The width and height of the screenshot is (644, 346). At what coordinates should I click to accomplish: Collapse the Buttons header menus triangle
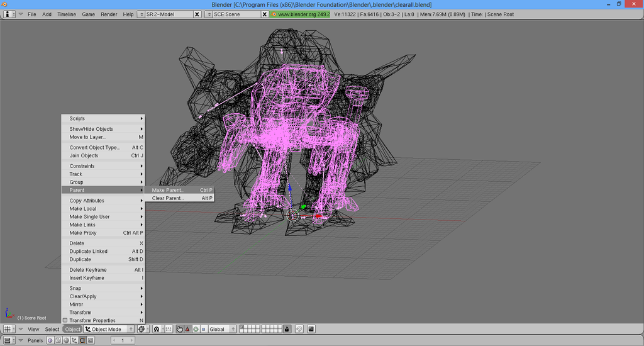click(21, 340)
